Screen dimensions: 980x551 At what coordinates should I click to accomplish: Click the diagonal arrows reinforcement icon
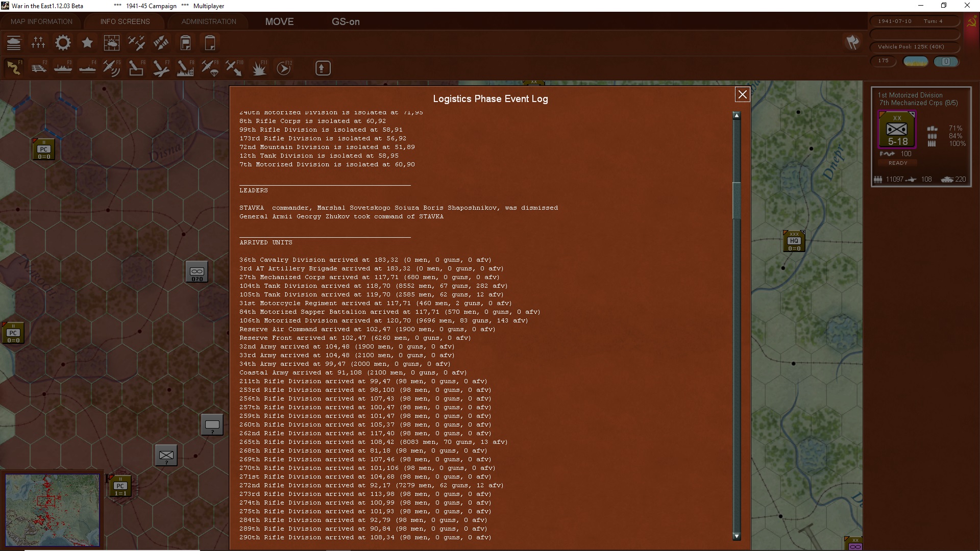161,43
